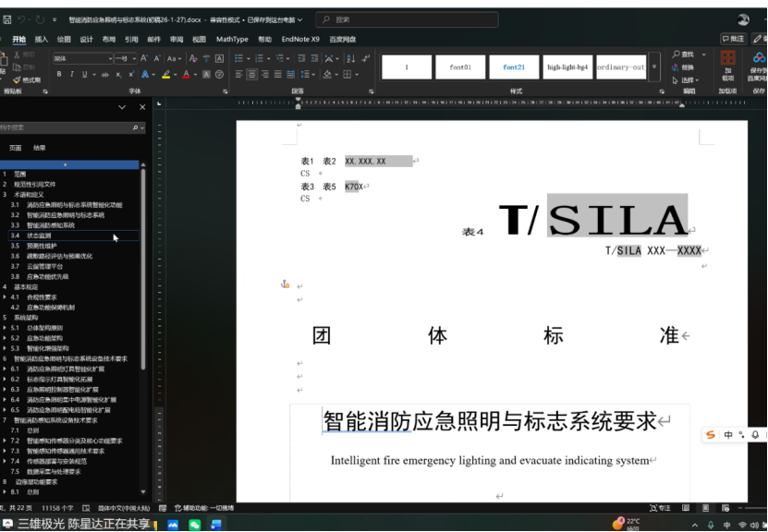Apply highlight color to selected text

165,75
